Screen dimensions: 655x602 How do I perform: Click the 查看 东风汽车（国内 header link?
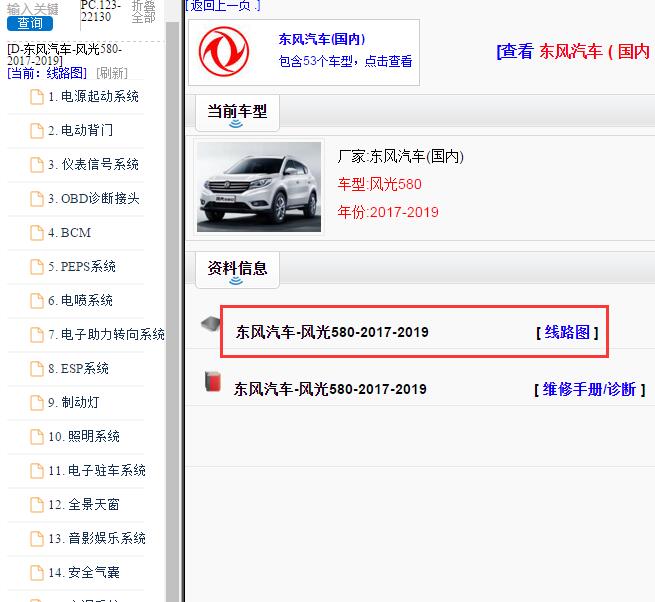(x=573, y=51)
